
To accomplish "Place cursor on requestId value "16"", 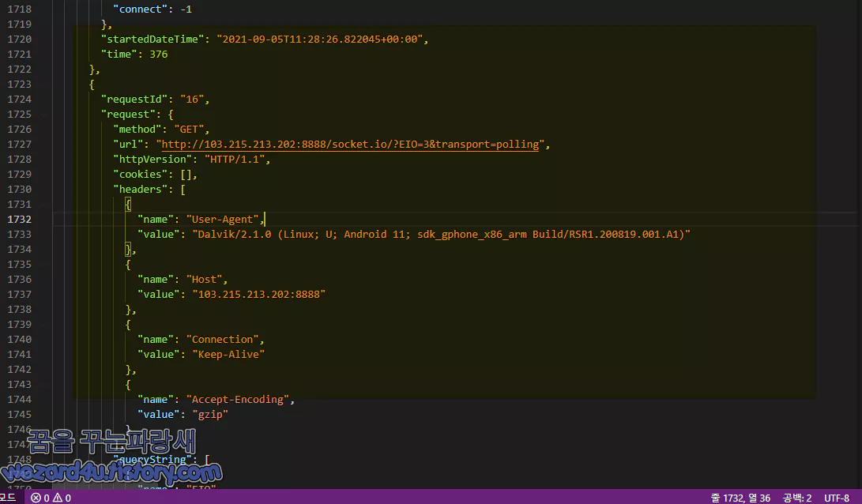I will [192, 99].
